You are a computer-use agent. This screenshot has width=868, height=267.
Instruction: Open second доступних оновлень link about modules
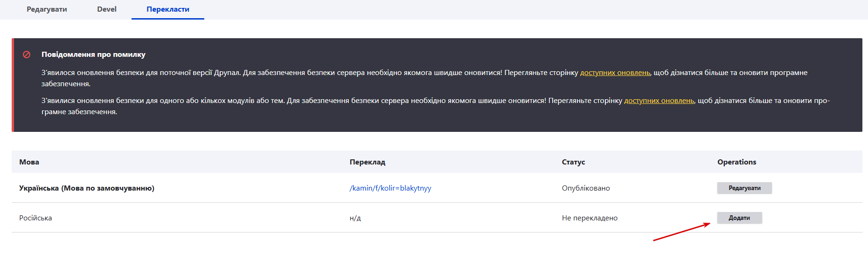[659, 101]
